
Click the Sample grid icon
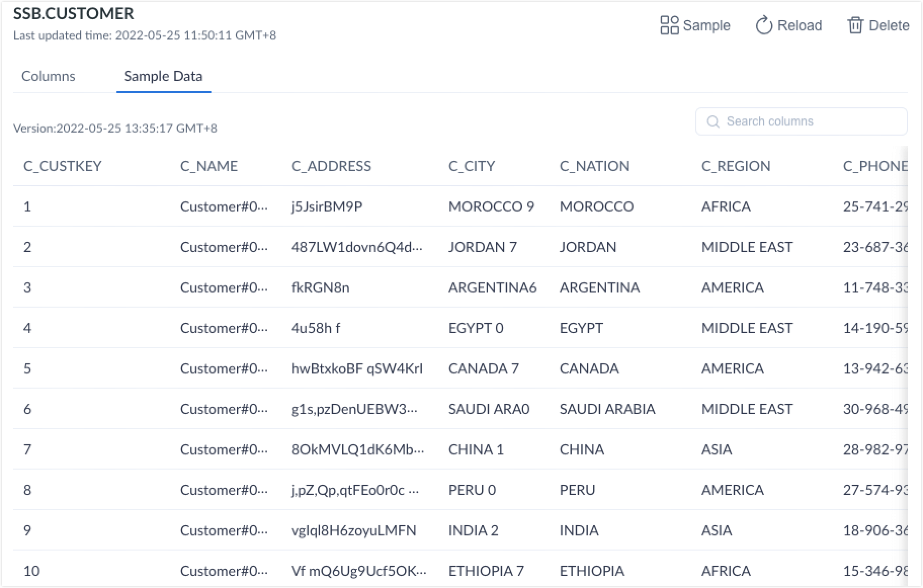(x=669, y=25)
